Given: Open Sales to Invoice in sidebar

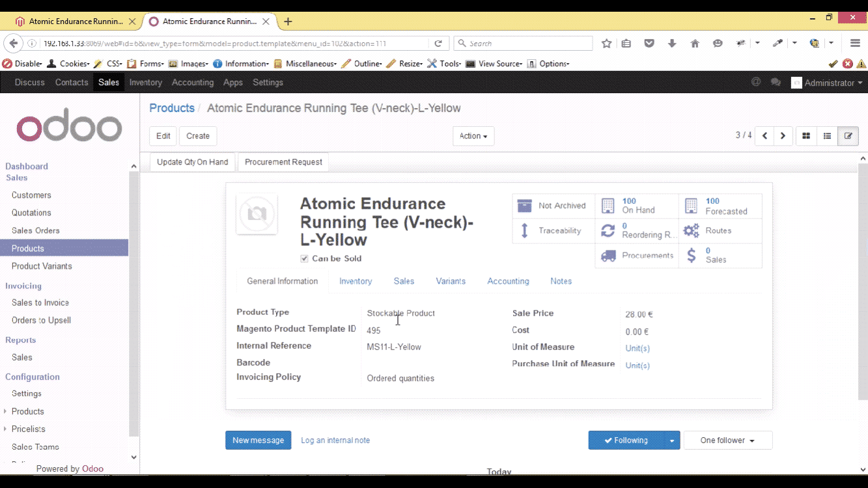Looking at the screenshot, I should pos(40,303).
